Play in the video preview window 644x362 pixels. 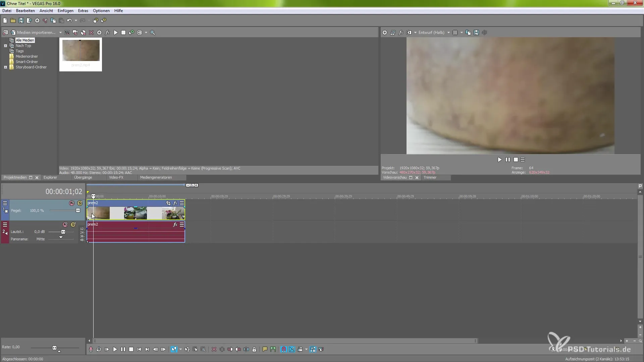click(499, 160)
